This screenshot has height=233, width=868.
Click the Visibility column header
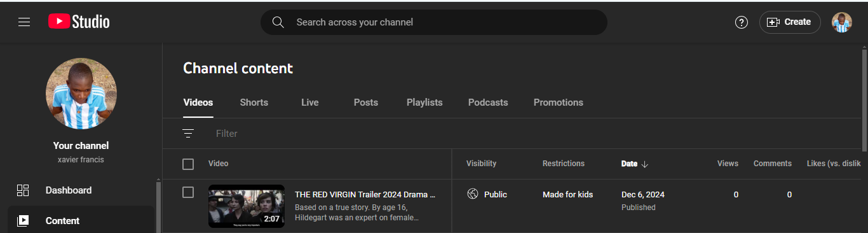click(x=482, y=164)
